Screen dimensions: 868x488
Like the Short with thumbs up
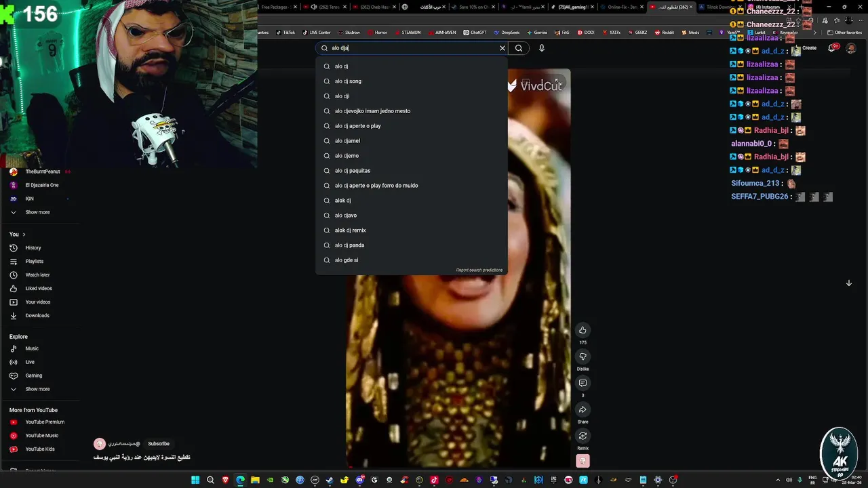point(583,330)
